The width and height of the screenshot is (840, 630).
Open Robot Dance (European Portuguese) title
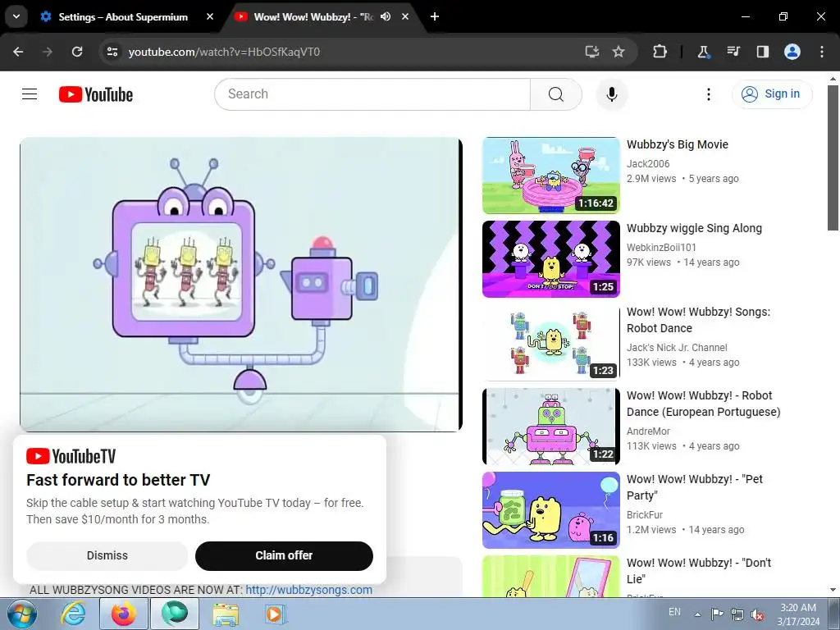703,404
